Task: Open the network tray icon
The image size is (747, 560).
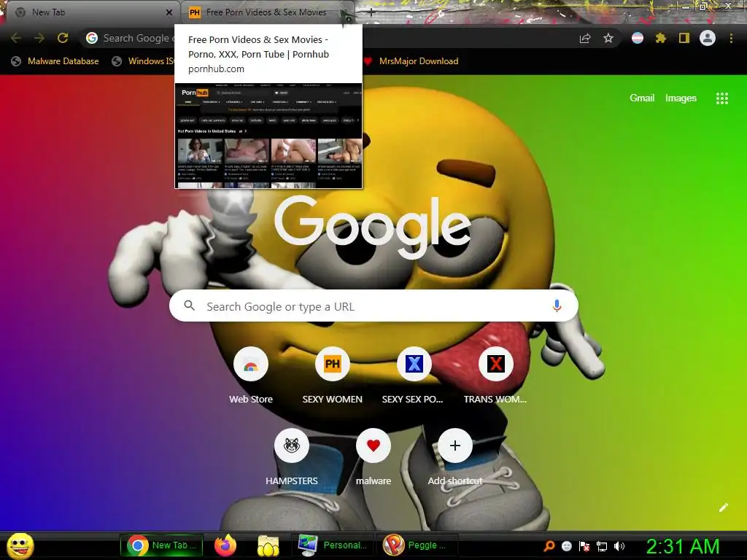Action: tap(602, 546)
